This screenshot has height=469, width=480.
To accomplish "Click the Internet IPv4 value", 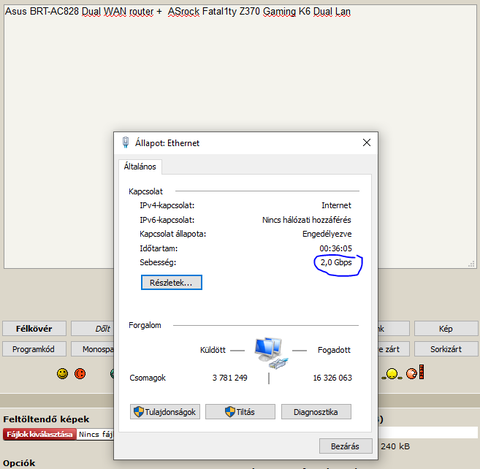I will tap(336, 205).
